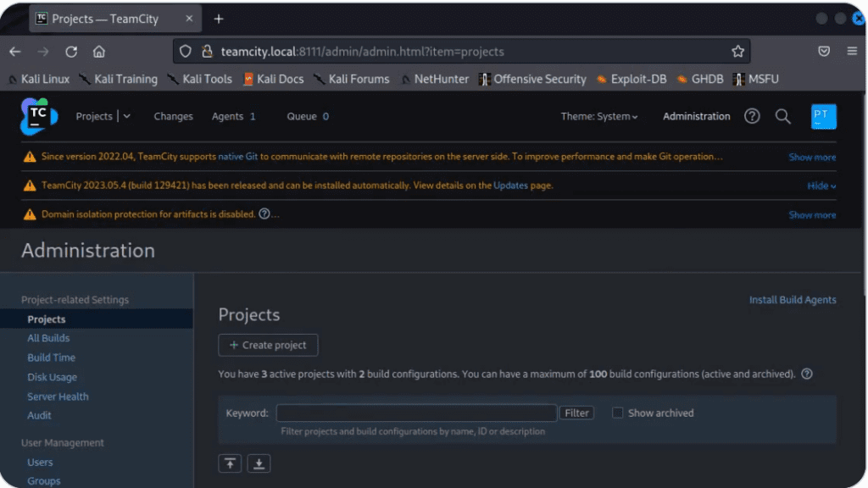The width and height of the screenshot is (868, 488).
Task: Click help icon beside build configurations limit
Action: click(x=807, y=374)
